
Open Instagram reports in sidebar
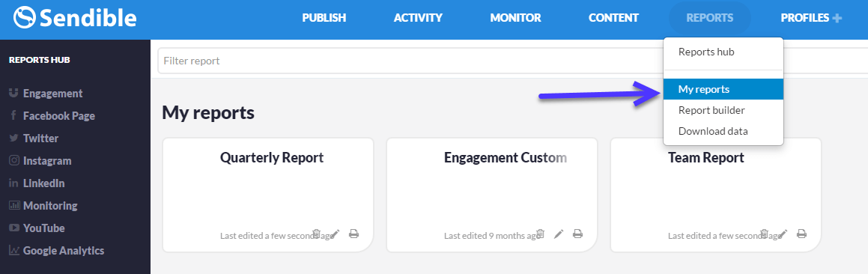47,161
